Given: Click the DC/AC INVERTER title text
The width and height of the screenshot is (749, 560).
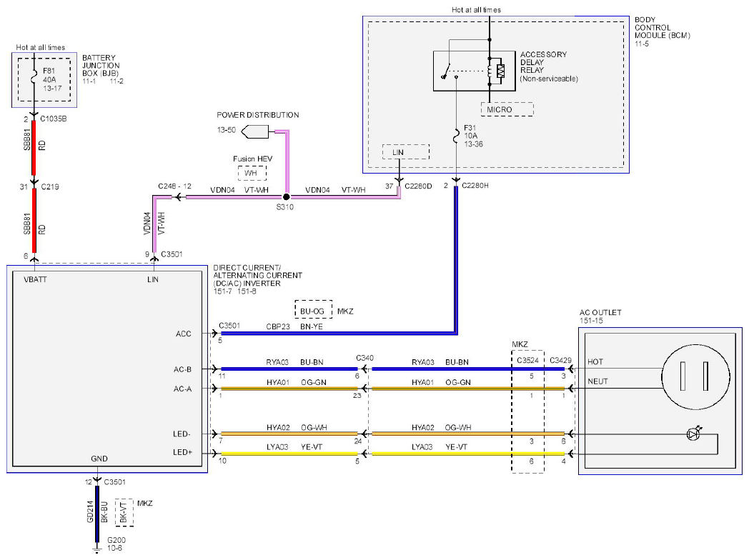Looking at the screenshot, I should (257, 276).
